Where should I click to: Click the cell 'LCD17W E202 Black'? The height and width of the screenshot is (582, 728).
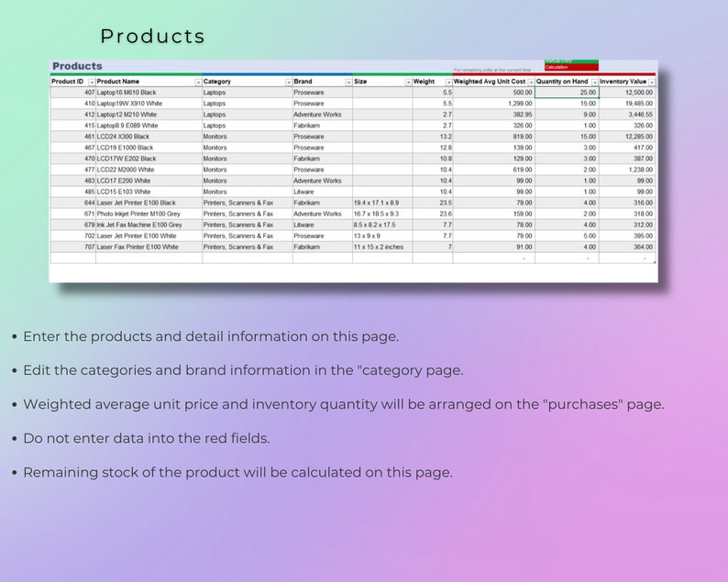point(149,159)
